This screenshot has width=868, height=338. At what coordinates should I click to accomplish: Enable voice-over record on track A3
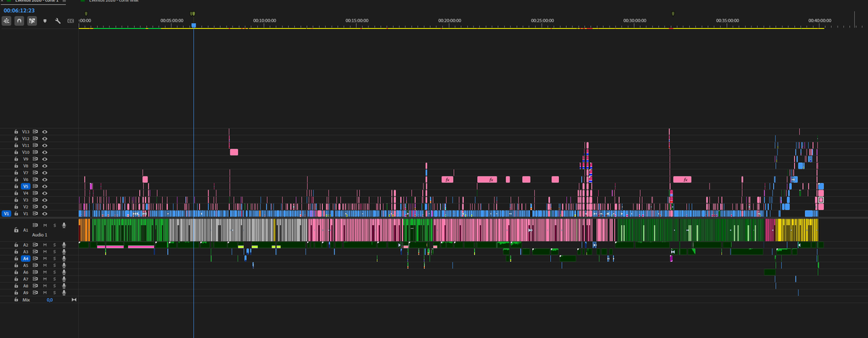(x=64, y=252)
